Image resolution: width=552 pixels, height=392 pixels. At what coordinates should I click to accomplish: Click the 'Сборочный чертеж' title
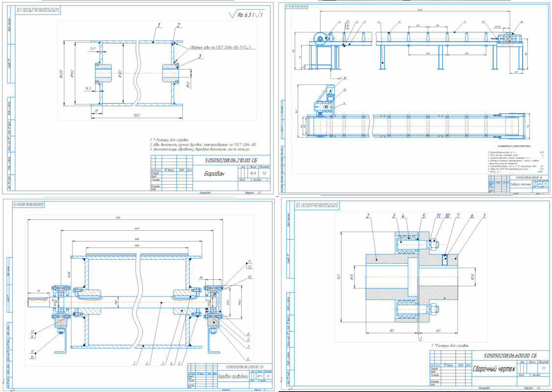494,369
